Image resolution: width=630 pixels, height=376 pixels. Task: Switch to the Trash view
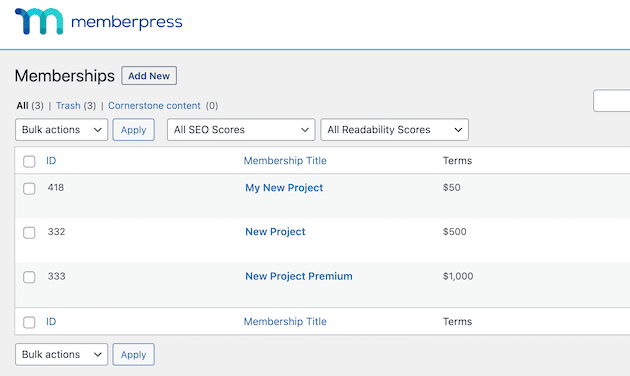tap(68, 106)
